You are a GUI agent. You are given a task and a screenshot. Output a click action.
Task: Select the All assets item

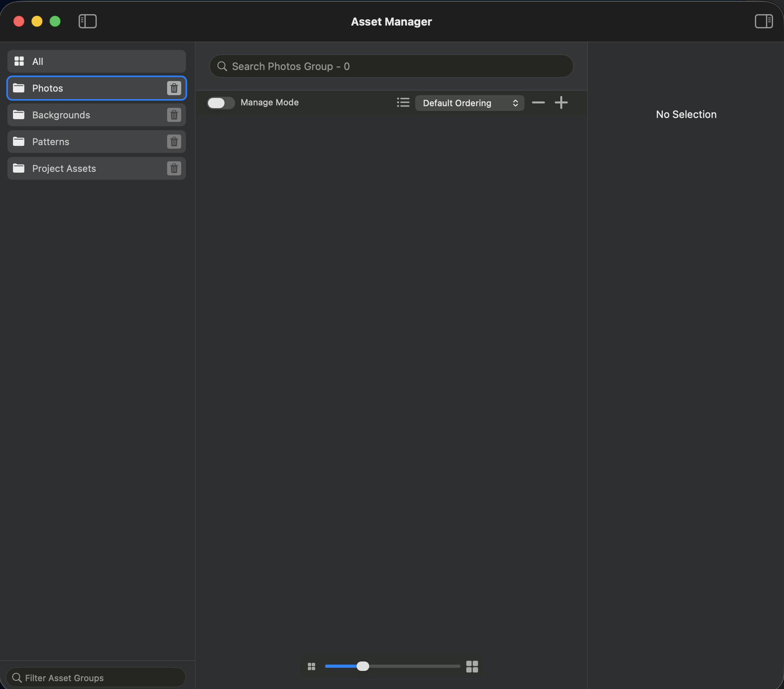coord(96,61)
